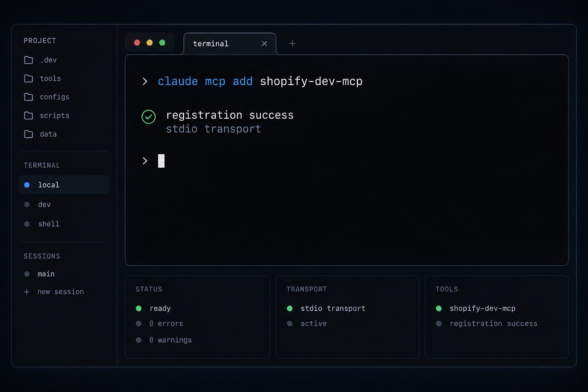Open the data folder icon
Screen dimensions: 588x392
(28, 134)
